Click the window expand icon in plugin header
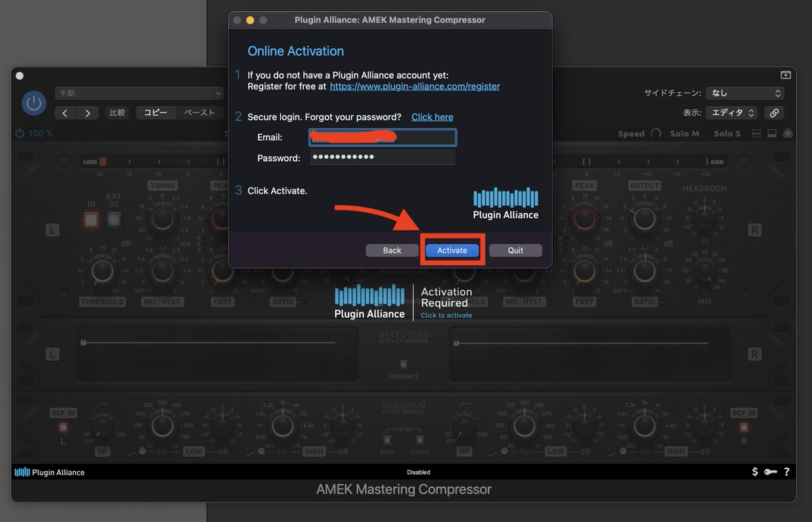 point(786,75)
